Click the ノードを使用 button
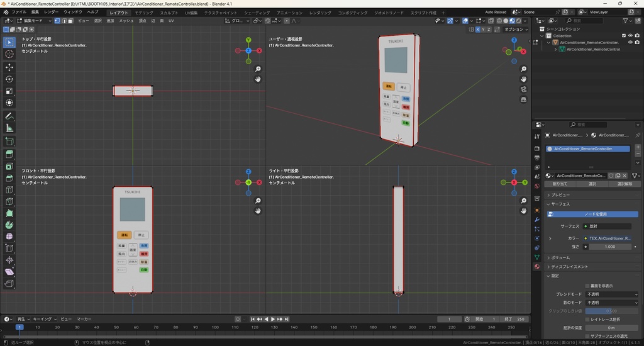This screenshot has width=644, height=346. (x=595, y=214)
